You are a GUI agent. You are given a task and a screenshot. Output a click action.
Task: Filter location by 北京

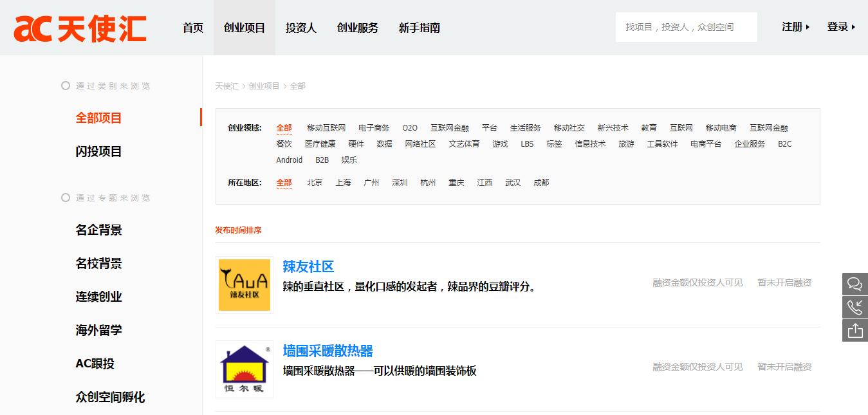(315, 182)
